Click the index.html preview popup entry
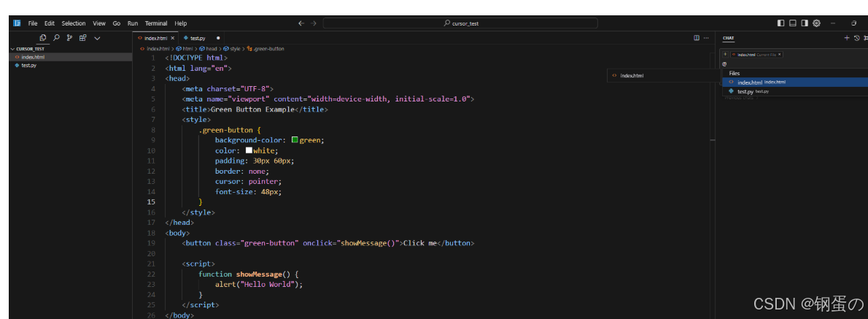The image size is (868, 319). point(664,75)
